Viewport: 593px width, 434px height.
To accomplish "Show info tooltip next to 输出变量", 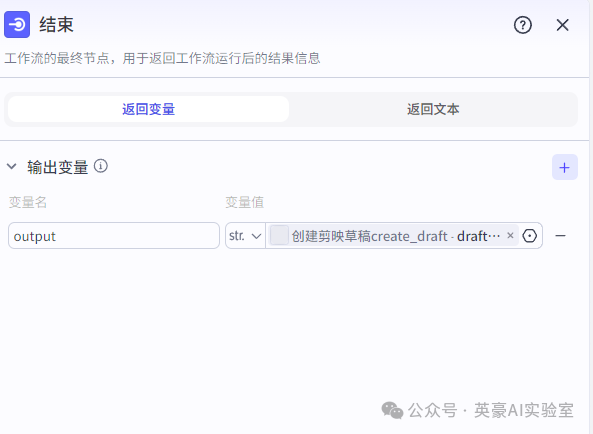I will 101,166.
